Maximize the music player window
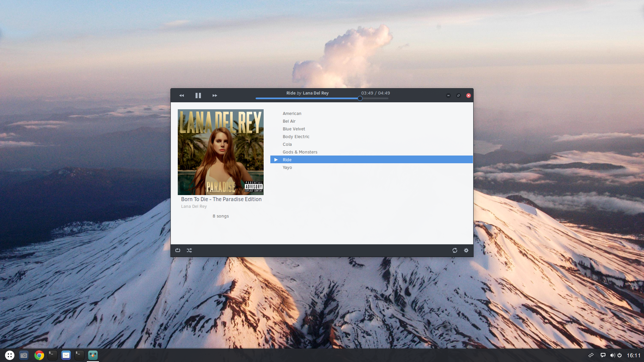Screen dimensions: 644x362 pyautogui.click(x=459, y=96)
